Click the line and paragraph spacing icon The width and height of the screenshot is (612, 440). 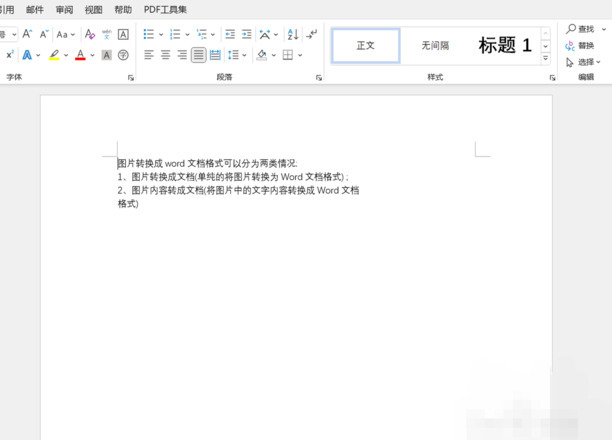tap(233, 55)
